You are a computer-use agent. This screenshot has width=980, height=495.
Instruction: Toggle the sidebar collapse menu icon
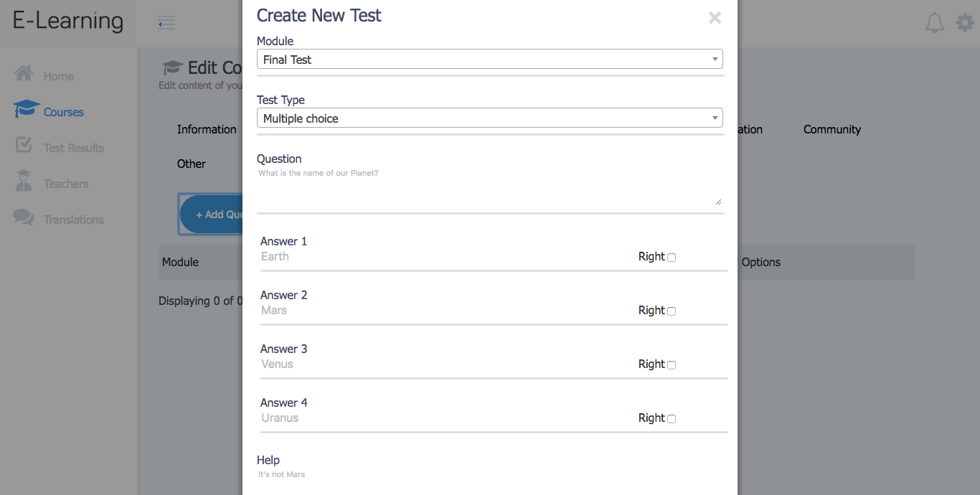[166, 23]
